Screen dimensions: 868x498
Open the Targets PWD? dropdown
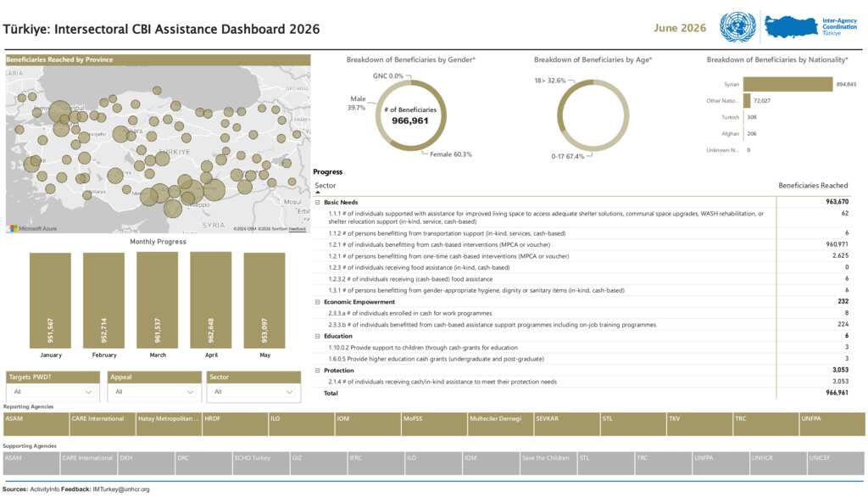pos(53,392)
